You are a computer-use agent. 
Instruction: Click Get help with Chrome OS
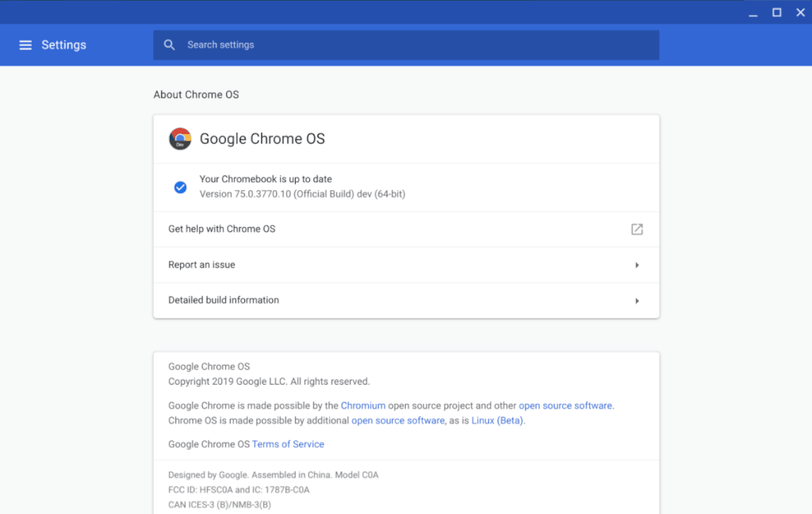click(x=222, y=229)
